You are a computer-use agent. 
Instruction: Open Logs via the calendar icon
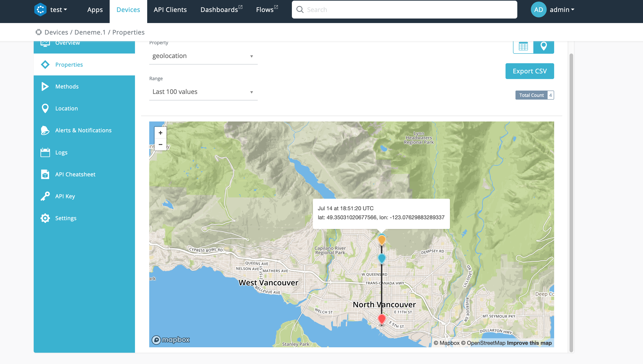coord(45,152)
